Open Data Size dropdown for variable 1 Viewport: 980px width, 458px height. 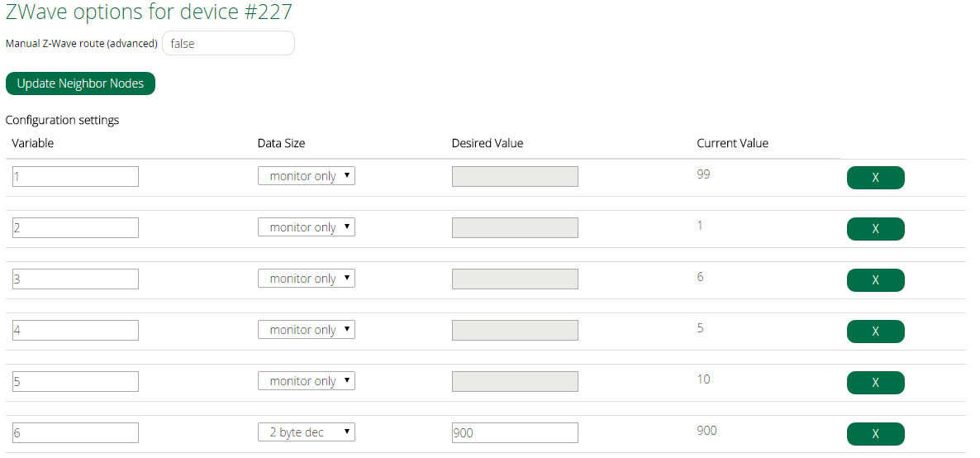pos(307,176)
